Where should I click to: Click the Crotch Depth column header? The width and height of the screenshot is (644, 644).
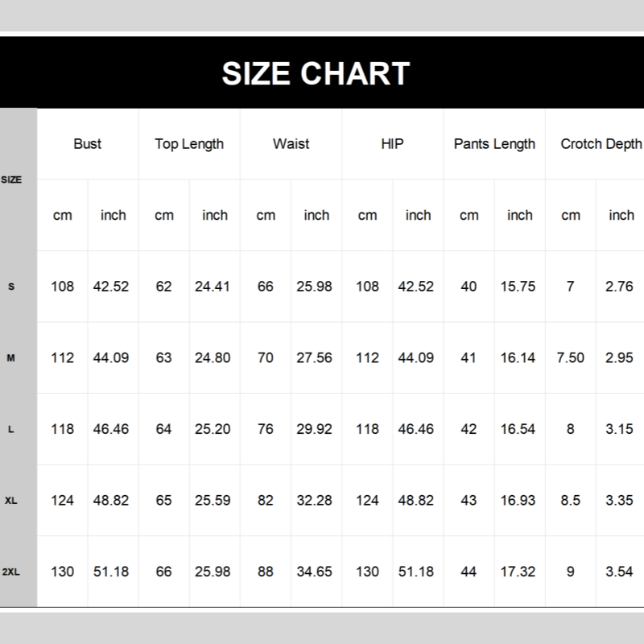click(x=601, y=144)
